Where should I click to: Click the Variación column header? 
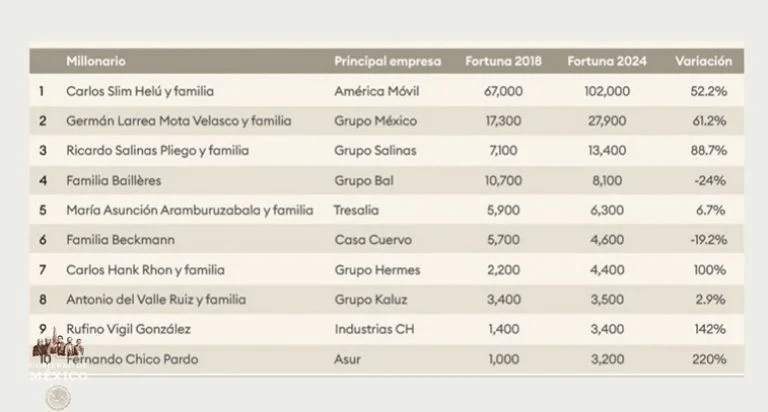coord(702,61)
